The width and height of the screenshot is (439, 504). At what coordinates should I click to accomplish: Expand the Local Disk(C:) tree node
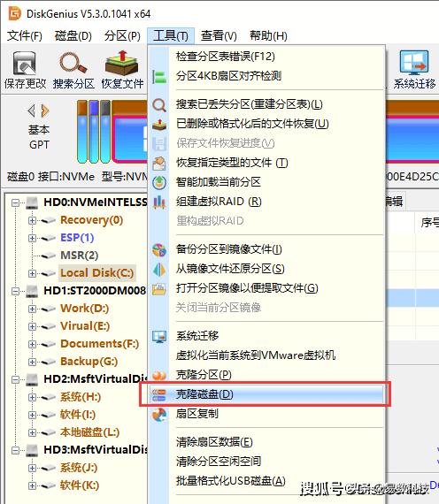32,273
